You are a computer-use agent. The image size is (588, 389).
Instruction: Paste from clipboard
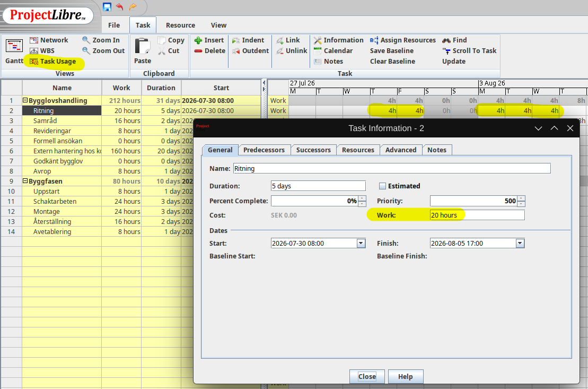click(143, 51)
